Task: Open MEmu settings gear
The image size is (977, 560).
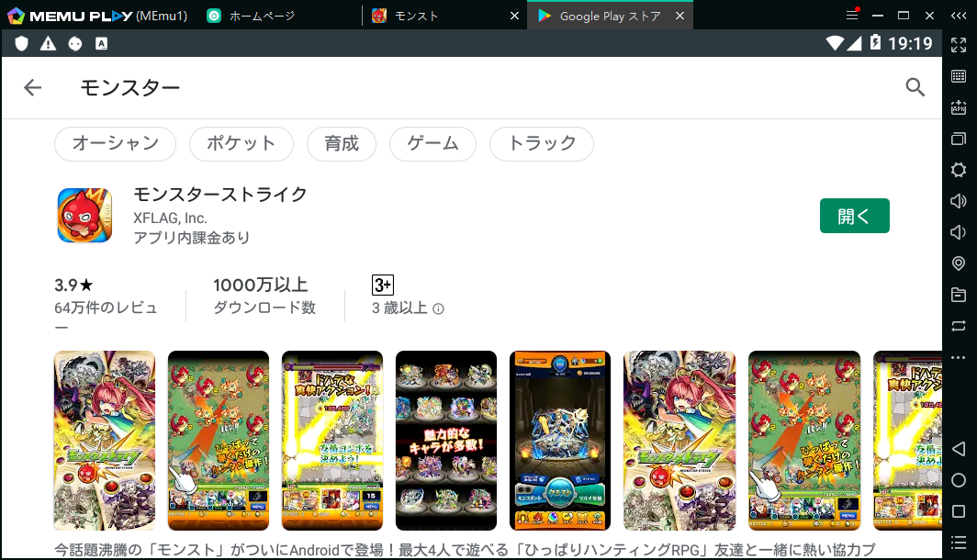Action: (959, 170)
